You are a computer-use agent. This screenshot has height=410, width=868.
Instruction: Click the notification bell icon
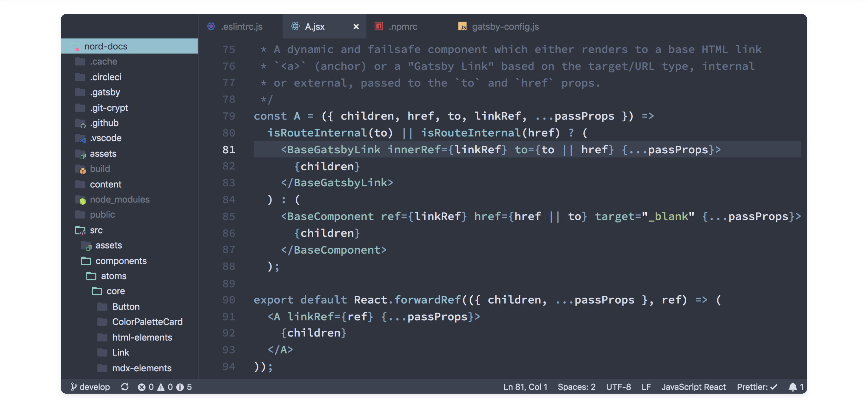pos(793,387)
